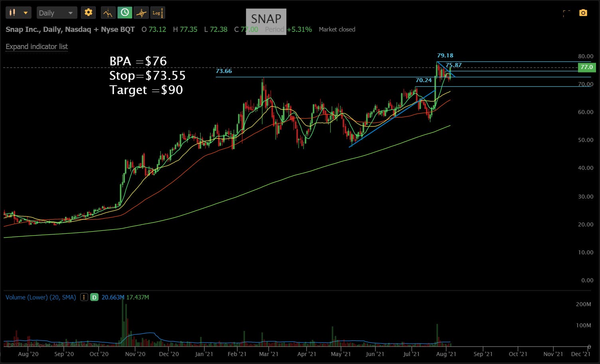Click the Volume (Lower) (20, SMA) label
The image size is (600, 364).
tap(41, 297)
